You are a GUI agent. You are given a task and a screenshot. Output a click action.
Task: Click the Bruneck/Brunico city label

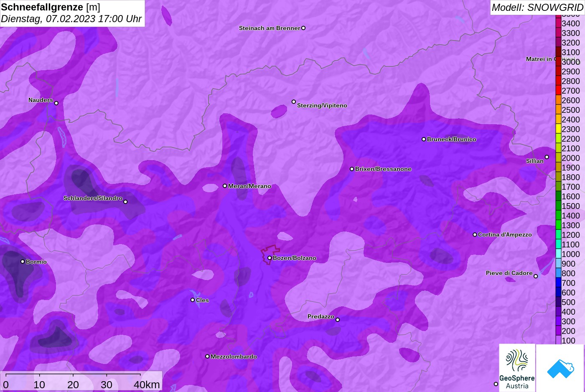tap(452, 139)
